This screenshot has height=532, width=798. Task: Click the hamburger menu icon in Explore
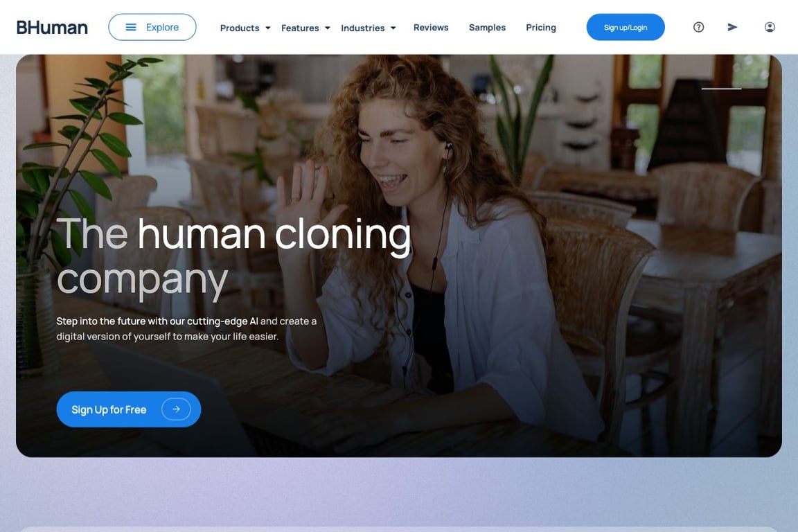[131, 27]
